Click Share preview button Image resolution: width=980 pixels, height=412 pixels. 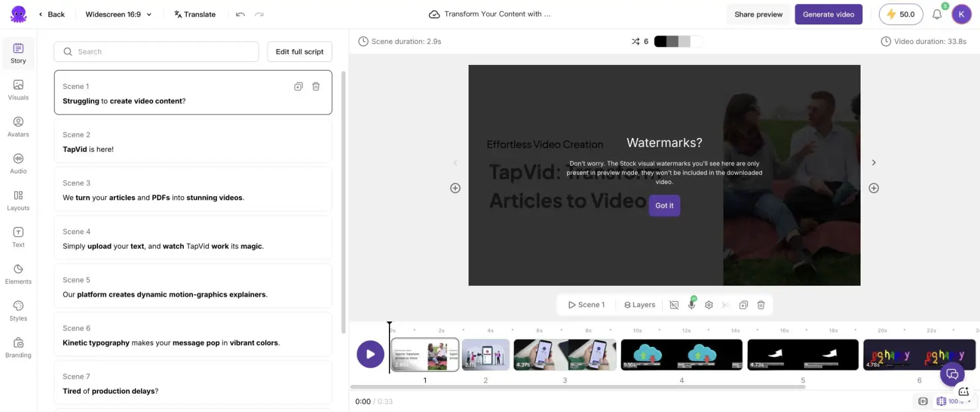758,14
